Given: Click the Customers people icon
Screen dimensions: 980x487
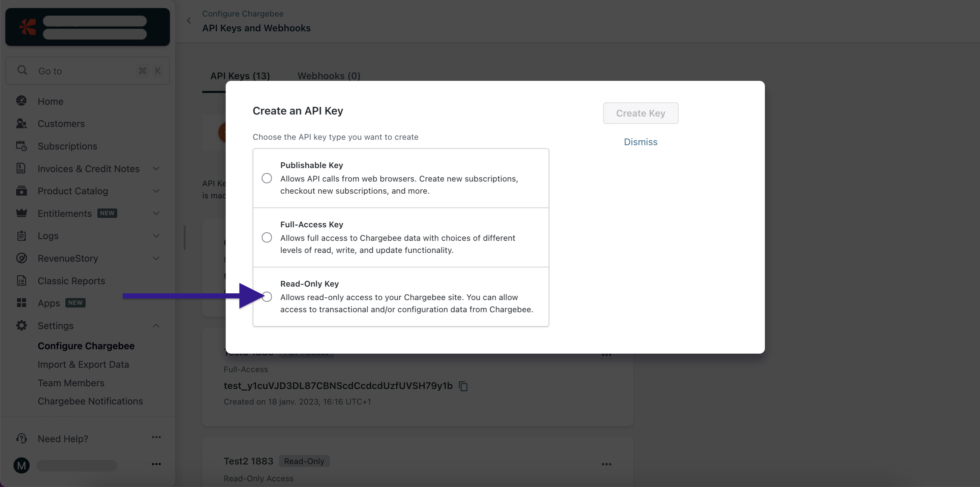Looking at the screenshot, I should pyautogui.click(x=21, y=123).
